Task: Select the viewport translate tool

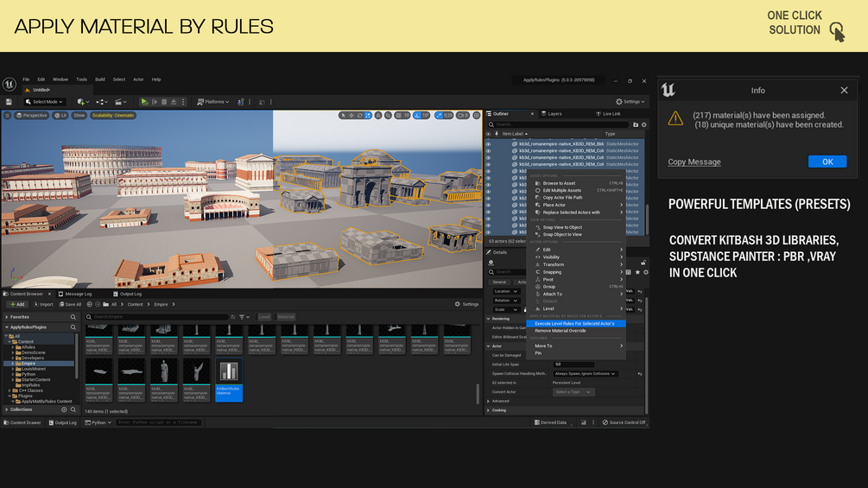Action: (352, 115)
